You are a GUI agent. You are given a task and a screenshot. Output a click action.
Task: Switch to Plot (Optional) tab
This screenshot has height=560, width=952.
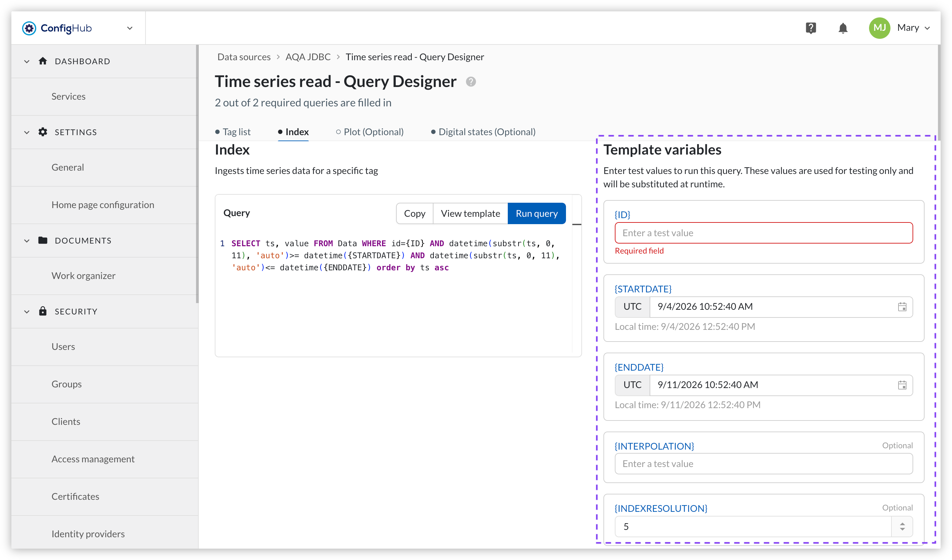tap(370, 132)
